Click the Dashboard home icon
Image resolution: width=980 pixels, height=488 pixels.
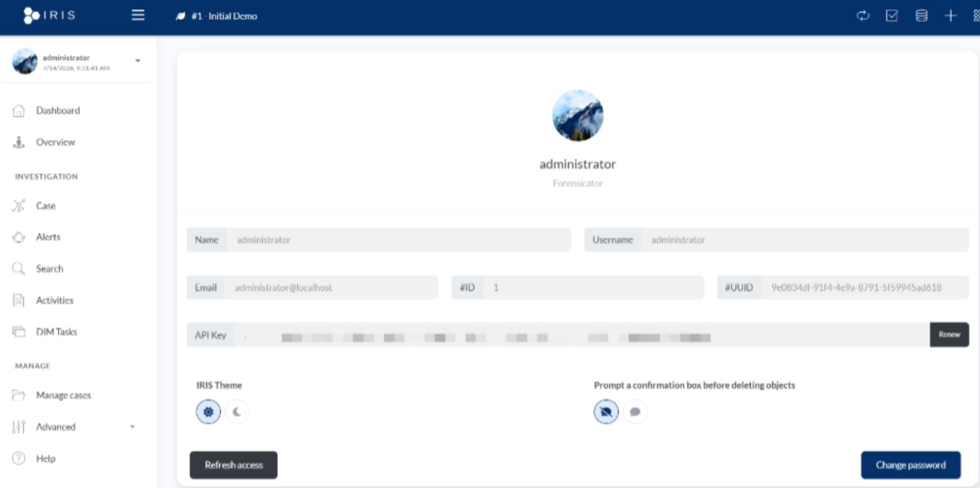pos(19,111)
